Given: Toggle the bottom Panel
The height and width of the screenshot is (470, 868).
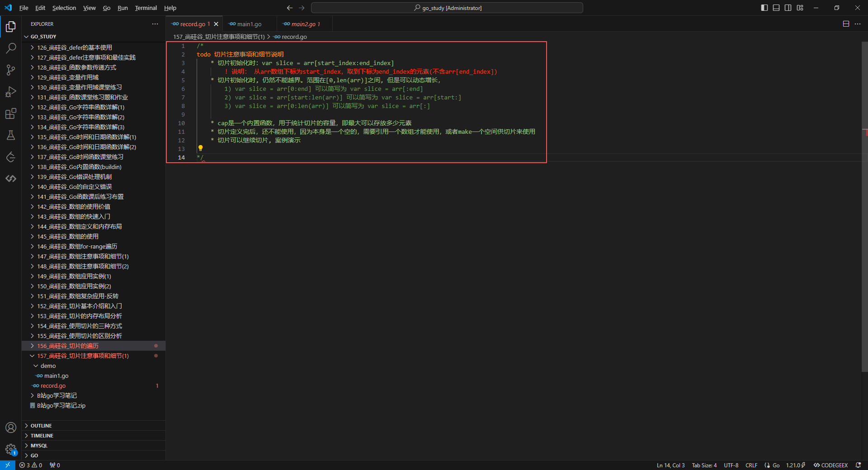Looking at the screenshot, I should (x=776, y=8).
